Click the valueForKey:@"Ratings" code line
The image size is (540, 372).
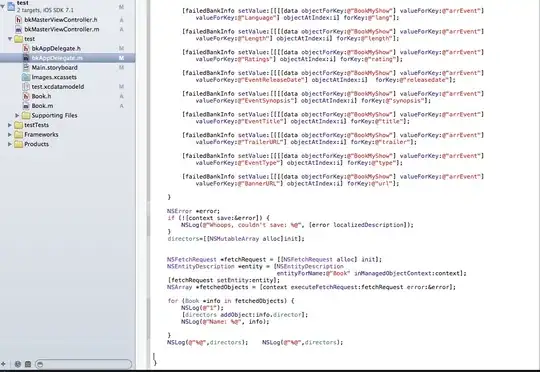[299, 59]
